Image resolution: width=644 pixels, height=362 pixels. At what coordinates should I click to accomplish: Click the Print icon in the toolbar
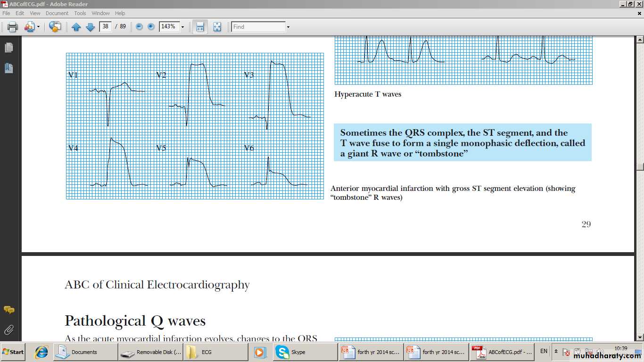click(12, 27)
